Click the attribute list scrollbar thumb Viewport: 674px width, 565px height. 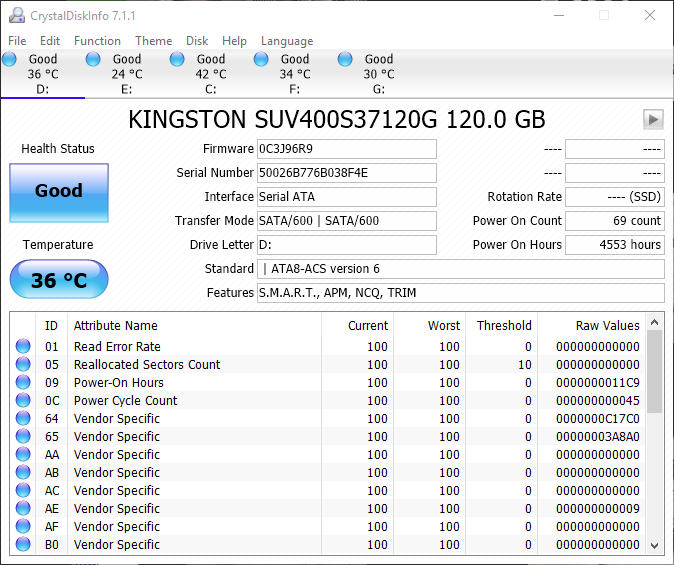click(655, 372)
